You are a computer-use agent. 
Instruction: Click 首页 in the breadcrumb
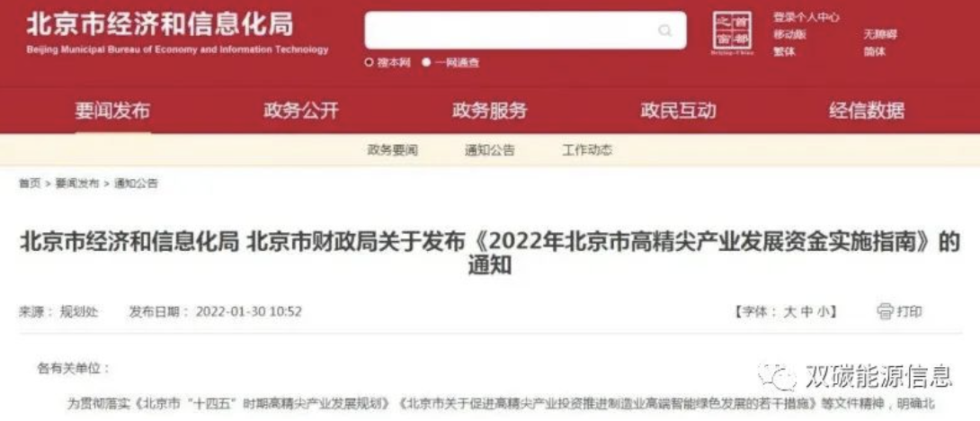point(30,184)
